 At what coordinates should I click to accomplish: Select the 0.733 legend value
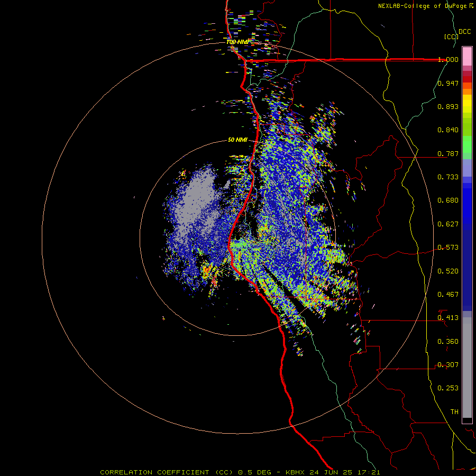click(448, 177)
